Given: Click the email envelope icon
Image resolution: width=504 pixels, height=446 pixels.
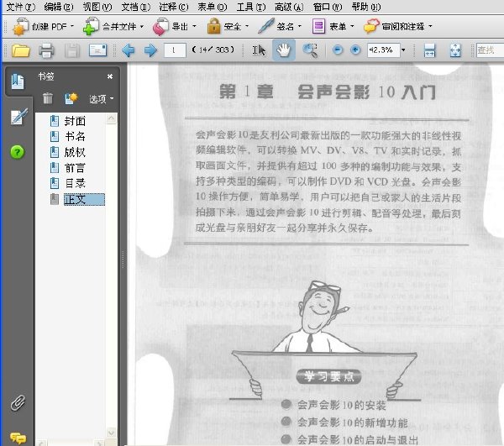Looking at the screenshot, I should (x=97, y=50).
